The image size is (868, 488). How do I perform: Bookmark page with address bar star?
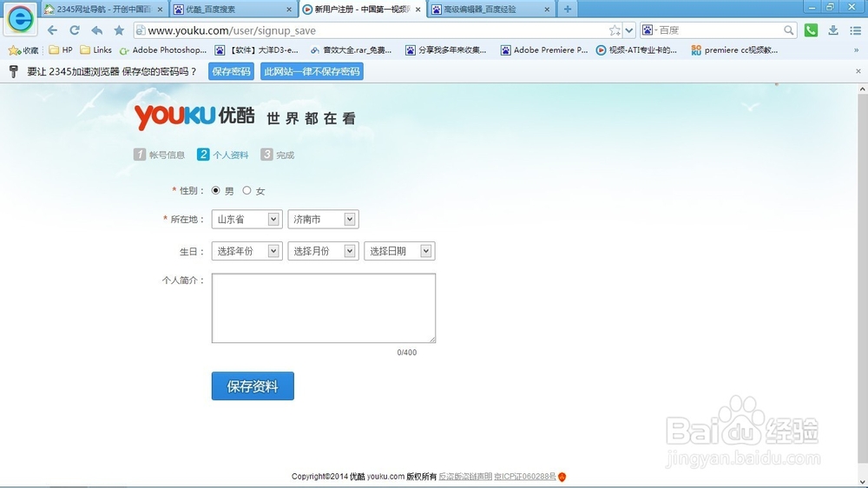pos(615,30)
